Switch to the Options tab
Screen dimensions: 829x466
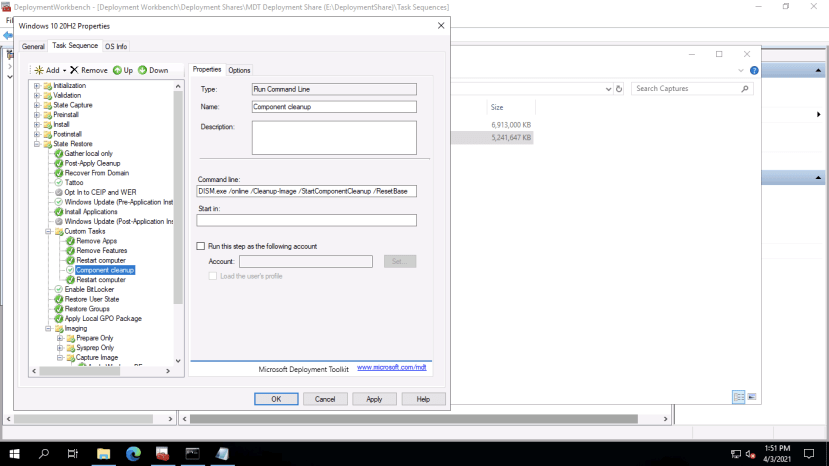(x=239, y=70)
